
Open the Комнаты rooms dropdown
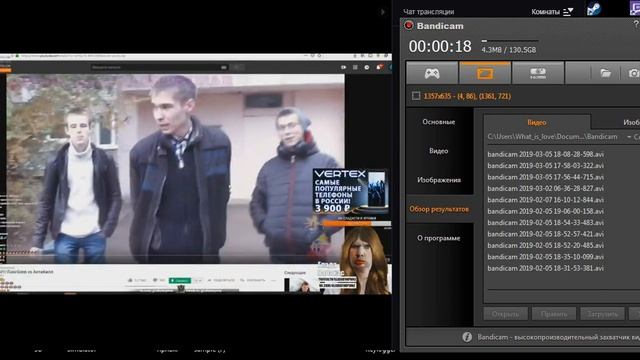coord(552,12)
